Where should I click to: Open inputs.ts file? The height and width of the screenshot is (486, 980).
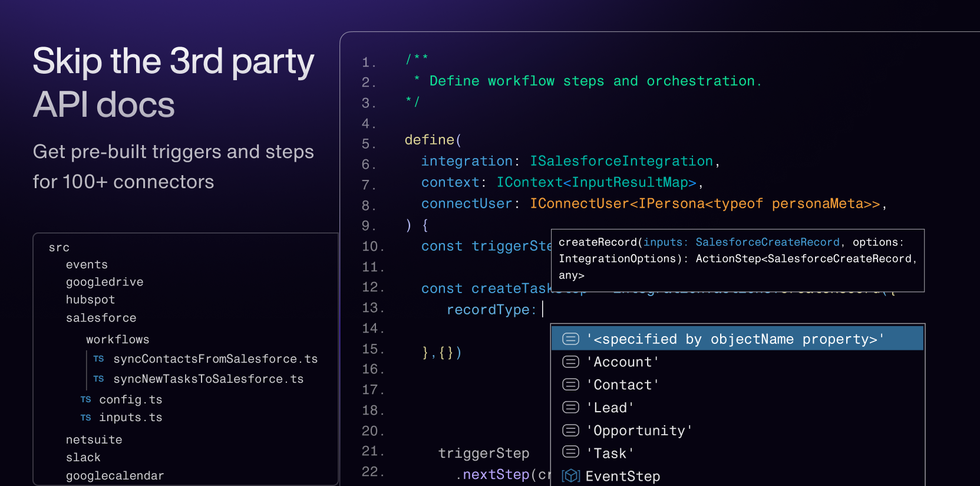[x=130, y=418]
